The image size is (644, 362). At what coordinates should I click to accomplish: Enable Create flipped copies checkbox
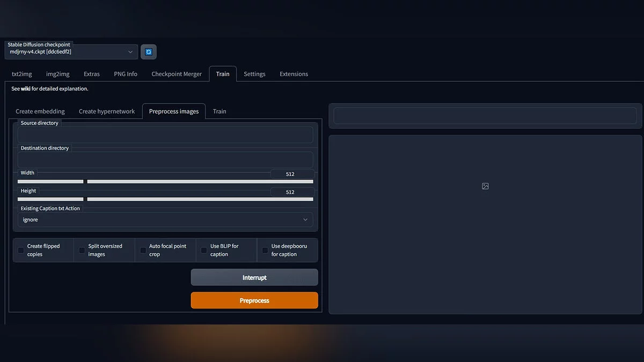(21, 250)
